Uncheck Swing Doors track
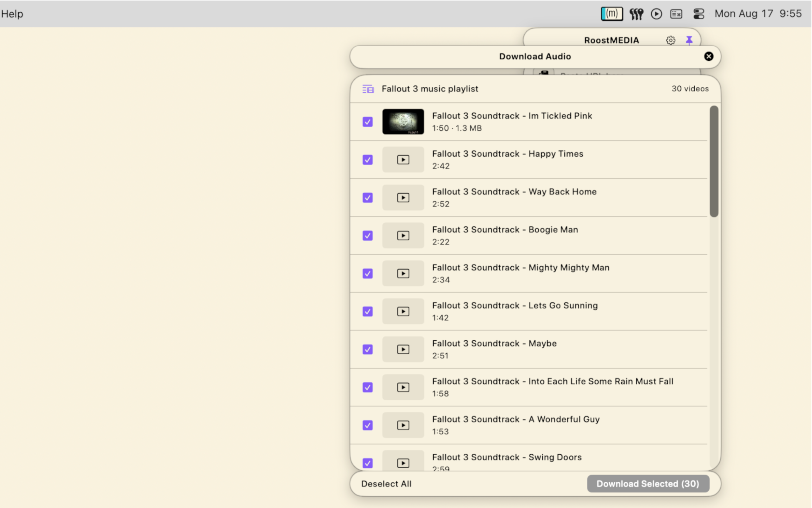The height and width of the screenshot is (508, 812). (x=367, y=463)
